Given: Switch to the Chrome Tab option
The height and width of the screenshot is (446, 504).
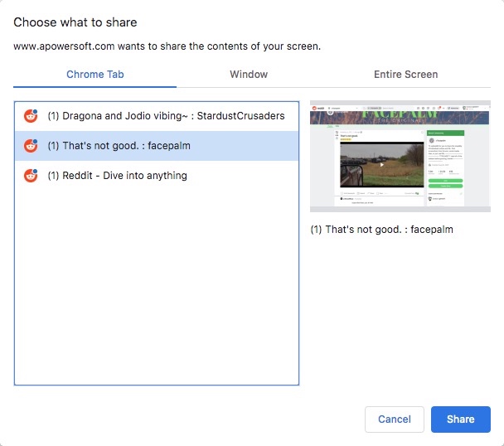Looking at the screenshot, I should (x=94, y=75).
